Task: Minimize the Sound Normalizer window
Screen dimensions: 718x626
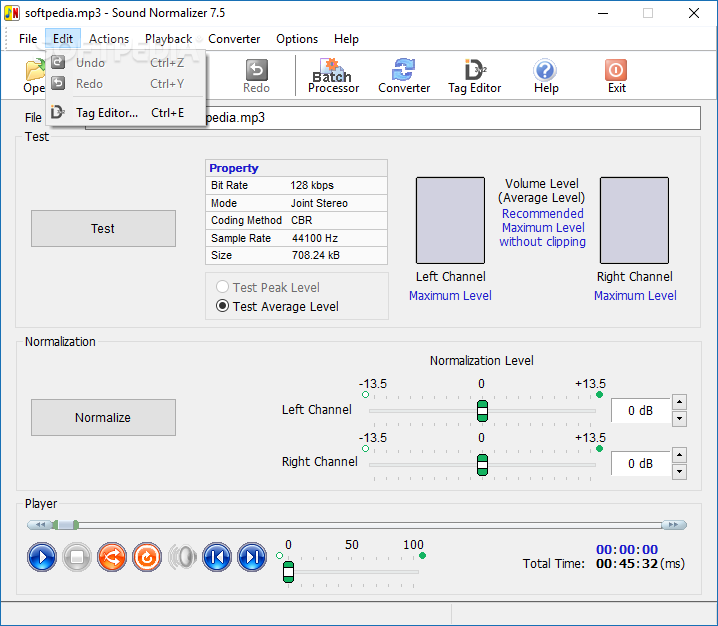Action: [x=603, y=13]
